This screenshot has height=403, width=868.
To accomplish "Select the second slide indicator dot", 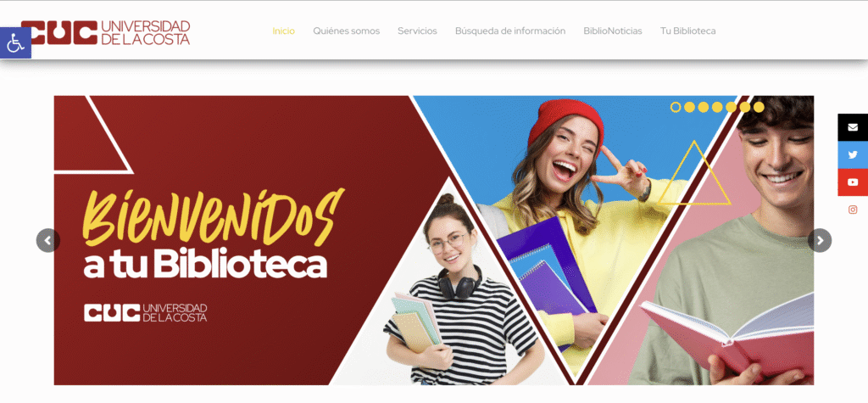I will (x=689, y=107).
